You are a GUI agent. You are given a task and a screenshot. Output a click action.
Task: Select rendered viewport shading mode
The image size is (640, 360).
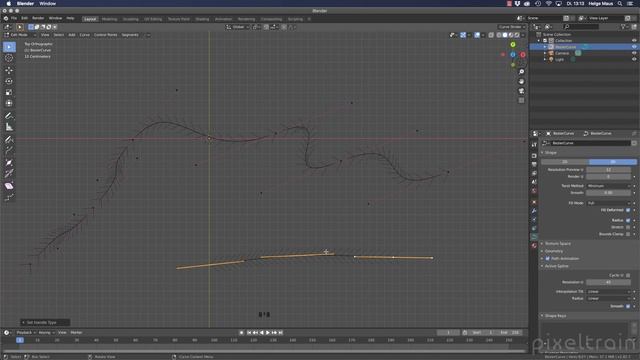[x=517, y=35]
